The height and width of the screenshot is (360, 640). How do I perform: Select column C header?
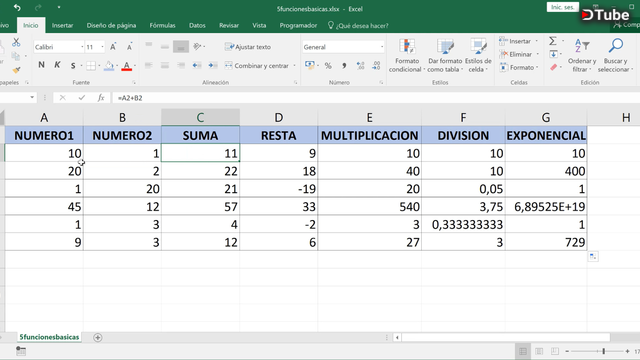[x=200, y=118]
